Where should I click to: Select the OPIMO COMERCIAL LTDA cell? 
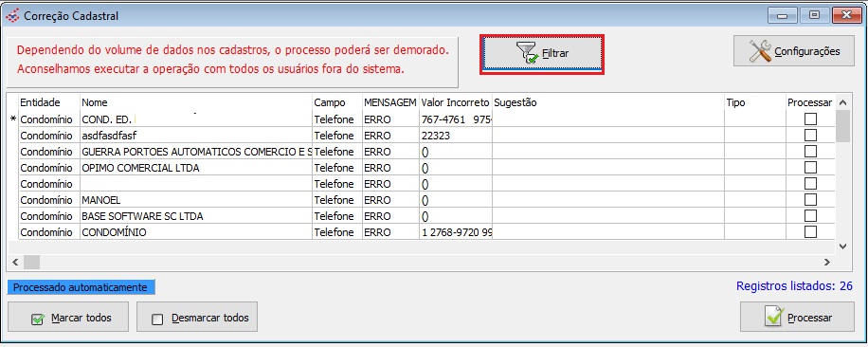pyautogui.click(x=196, y=168)
